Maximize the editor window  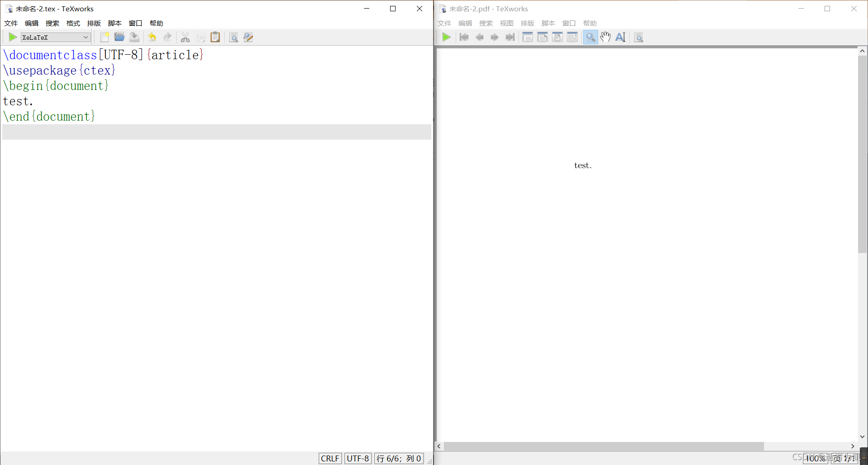pos(393,9)
